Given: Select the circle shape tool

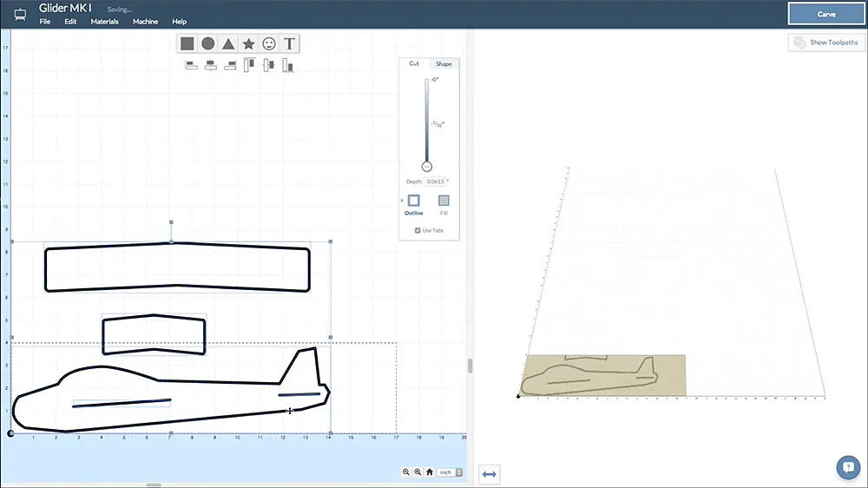Looking at the screenshot, I should (207, 43).
